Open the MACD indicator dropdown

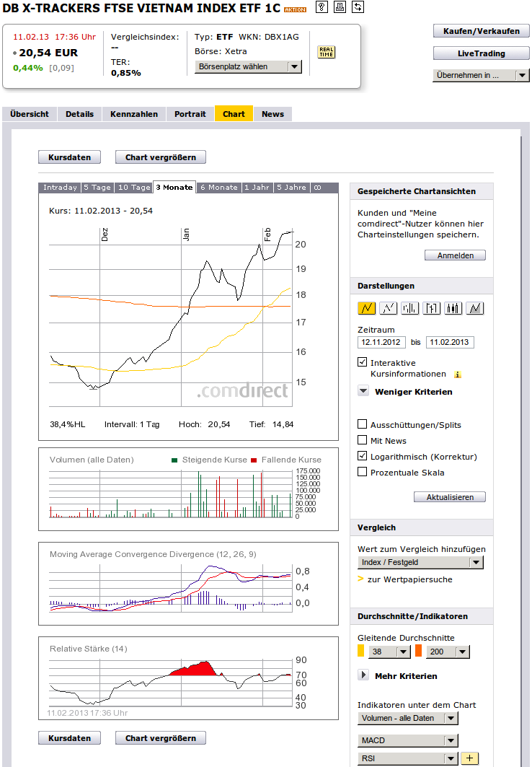click(408, 740)
